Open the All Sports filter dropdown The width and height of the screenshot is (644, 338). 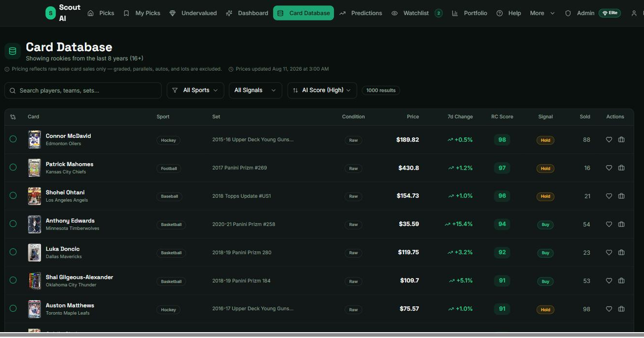point(195,90)
